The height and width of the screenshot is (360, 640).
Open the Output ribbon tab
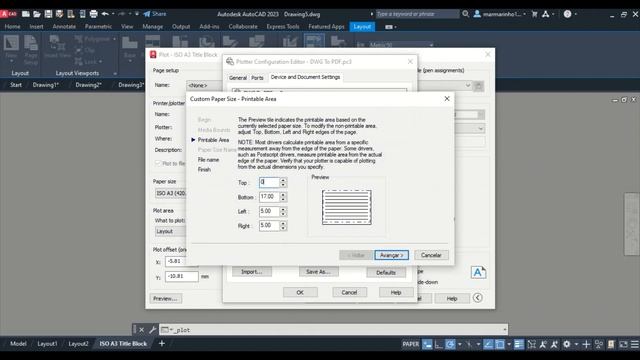tap(181, 27)
